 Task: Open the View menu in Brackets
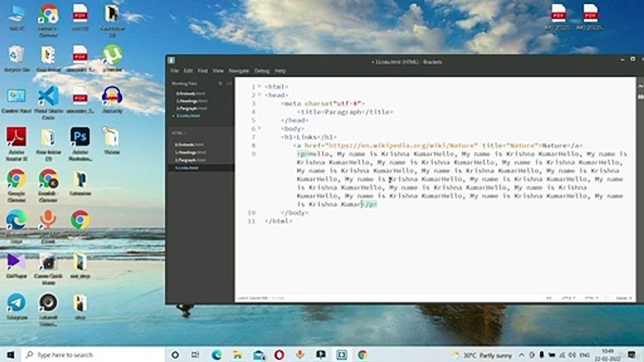218,71
